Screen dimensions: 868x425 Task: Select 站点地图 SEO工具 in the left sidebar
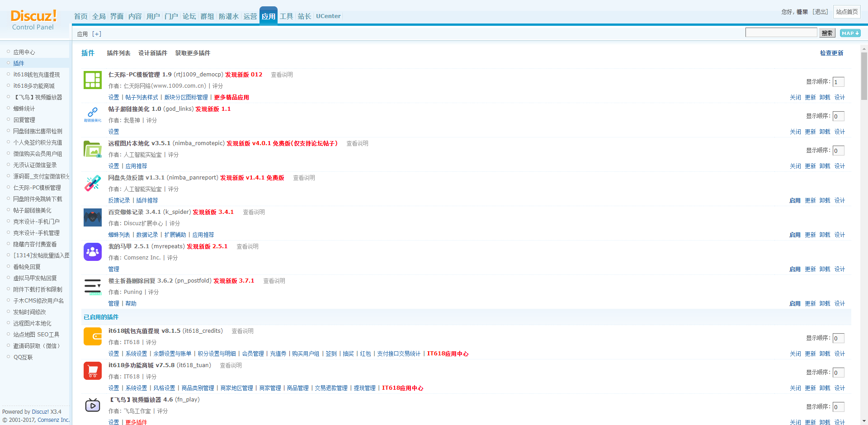36,335
